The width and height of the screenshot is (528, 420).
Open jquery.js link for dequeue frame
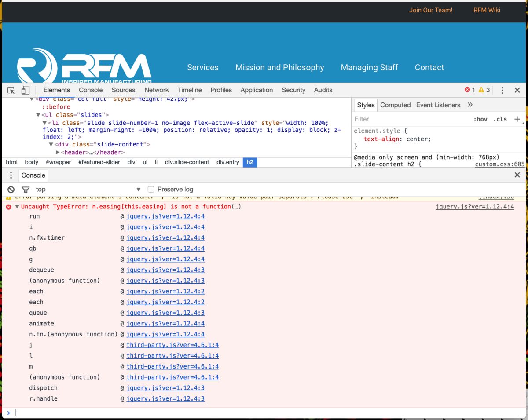point(165,270)
